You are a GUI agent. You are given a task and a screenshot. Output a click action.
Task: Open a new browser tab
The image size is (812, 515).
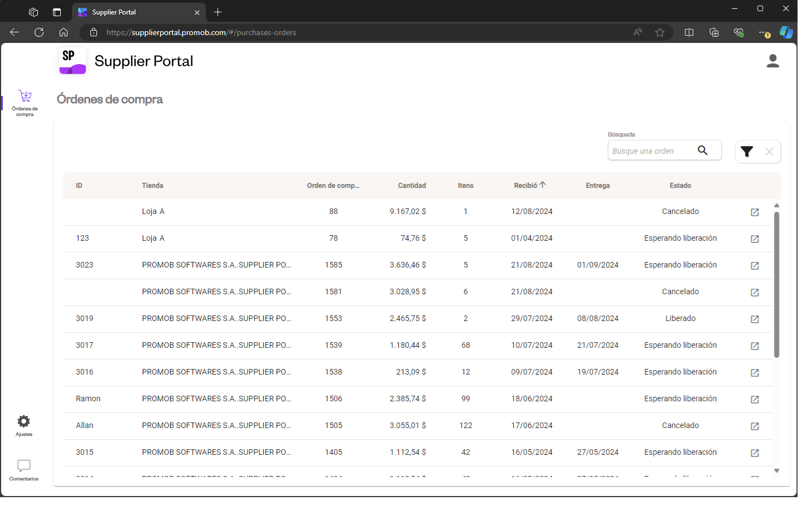pyautogui.click(x=218, y=12)
